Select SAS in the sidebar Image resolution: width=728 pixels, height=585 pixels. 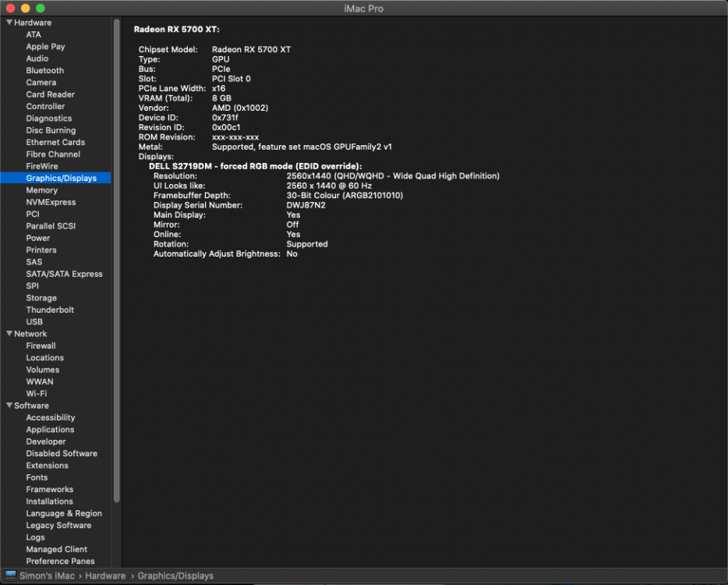click(34, 262)
